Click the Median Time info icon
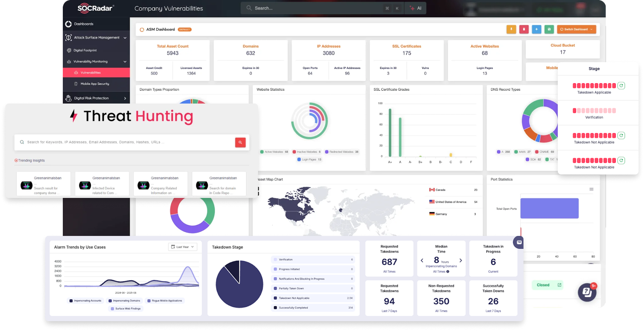This screenshot has width=644, height=332. point(448,272)
